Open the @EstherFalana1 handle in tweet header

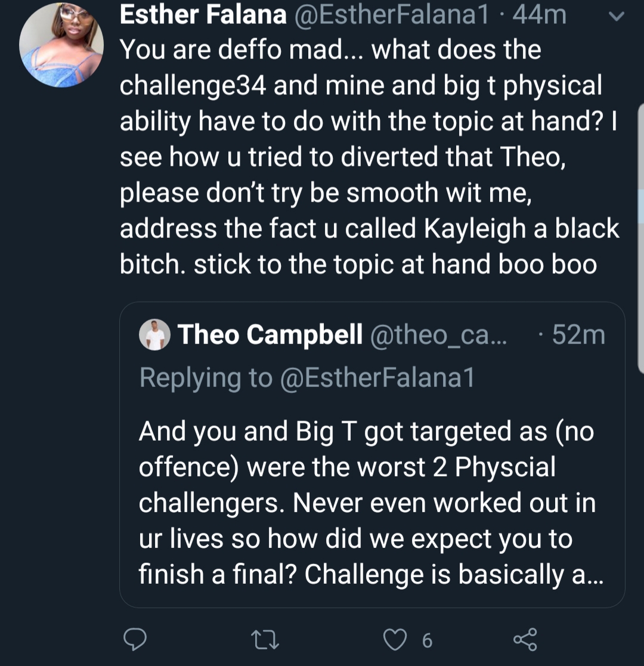click(x=392, y=14)
